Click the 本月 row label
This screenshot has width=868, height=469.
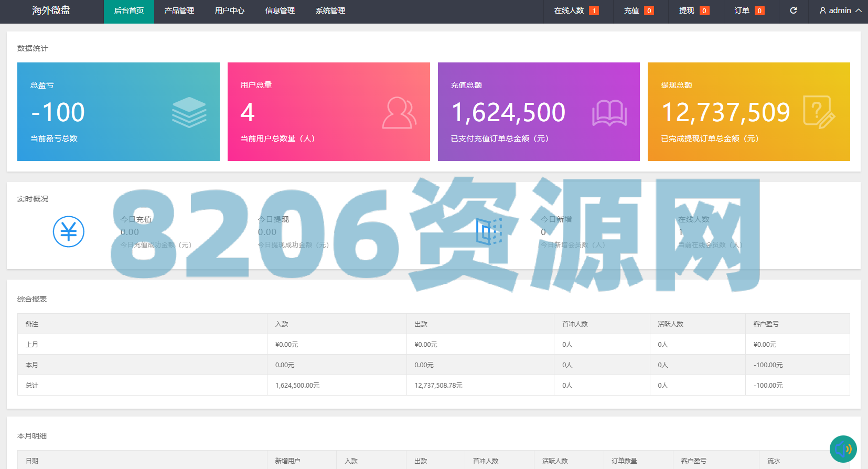point(32,365)
